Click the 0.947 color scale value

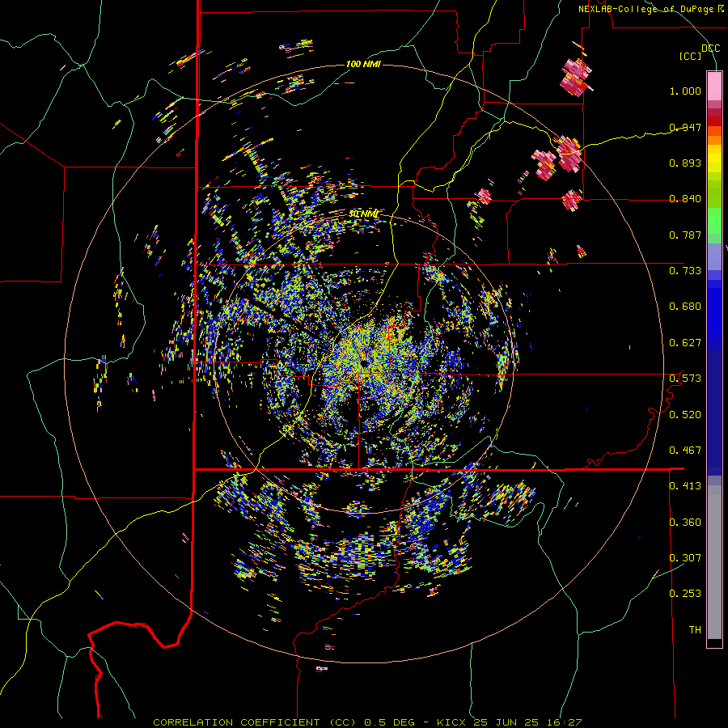(685, 127)
